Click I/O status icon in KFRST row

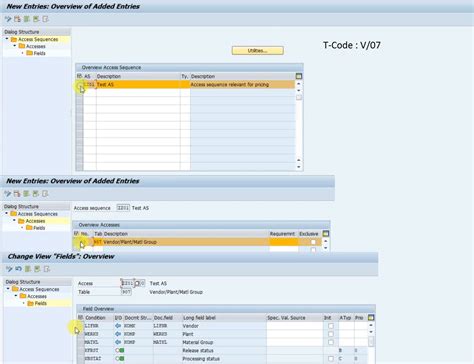[120, 350]
